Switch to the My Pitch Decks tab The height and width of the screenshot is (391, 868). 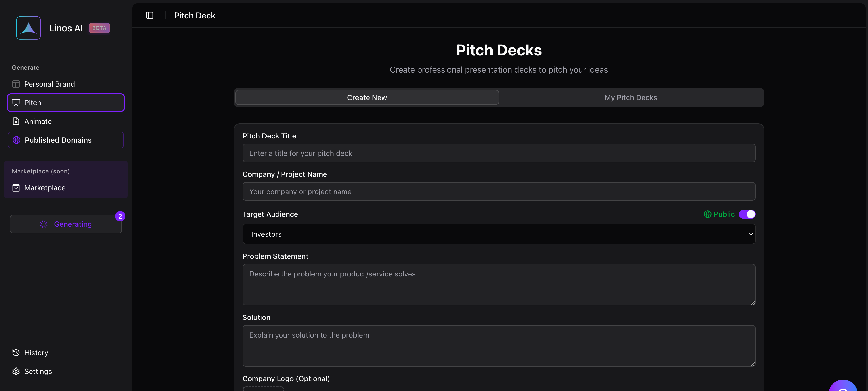631,97
